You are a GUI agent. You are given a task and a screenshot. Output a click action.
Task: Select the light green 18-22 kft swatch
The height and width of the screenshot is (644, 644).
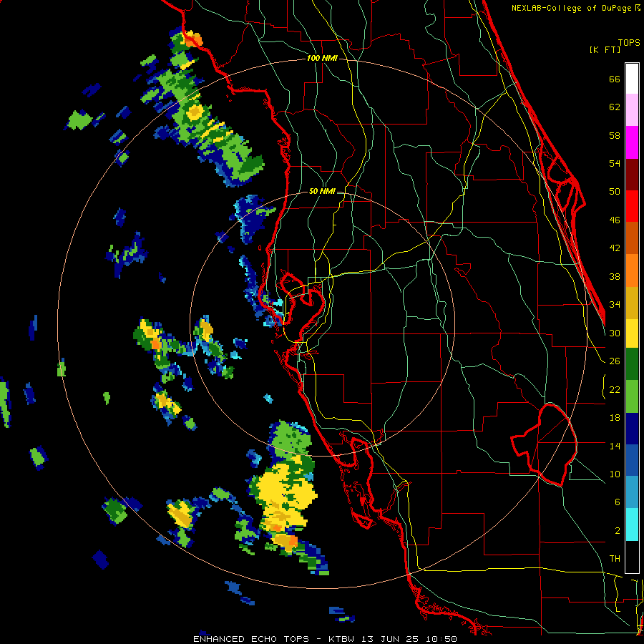point(632,396)
